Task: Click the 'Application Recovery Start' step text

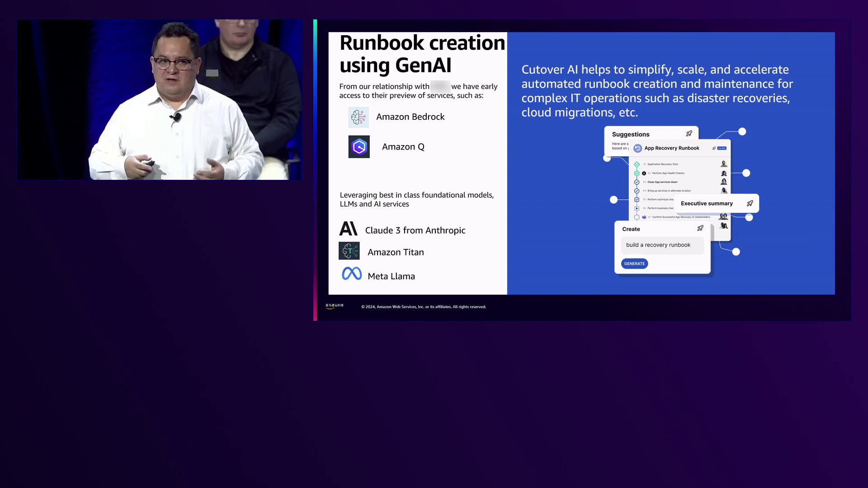Action: point(663,164)
